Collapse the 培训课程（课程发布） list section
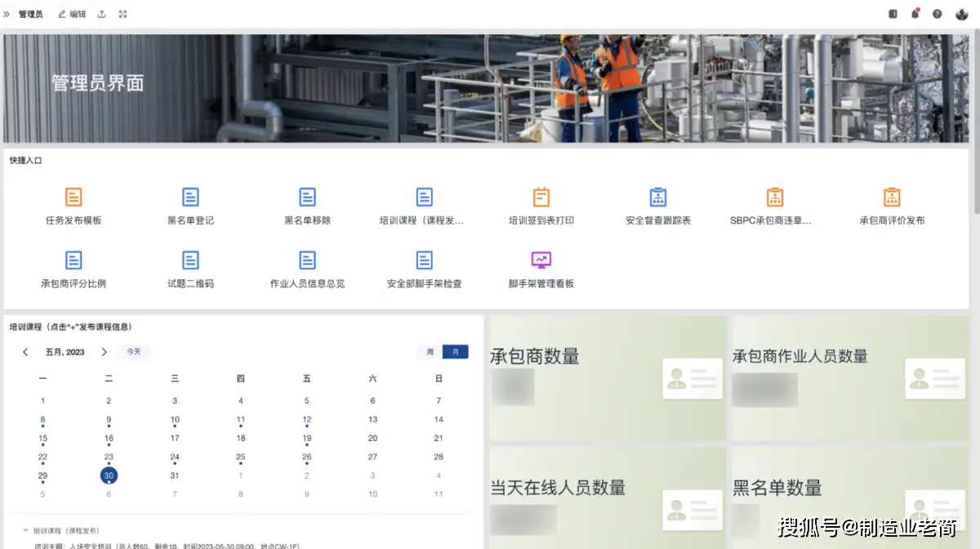Screen dimensions: 980x549 [25, 530]
